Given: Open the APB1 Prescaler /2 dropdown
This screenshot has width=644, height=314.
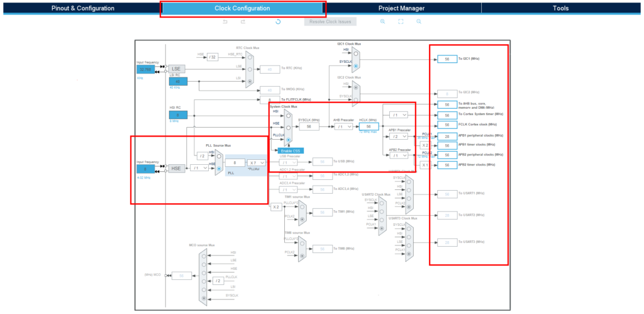Looking at the screenshot, I should pos(398,136).
